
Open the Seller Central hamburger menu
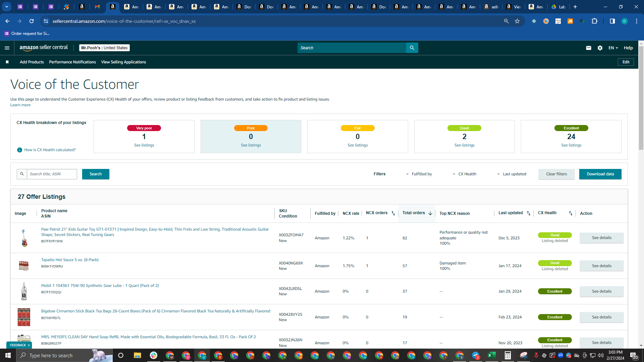pyautogui.click(x=7, y=48)
